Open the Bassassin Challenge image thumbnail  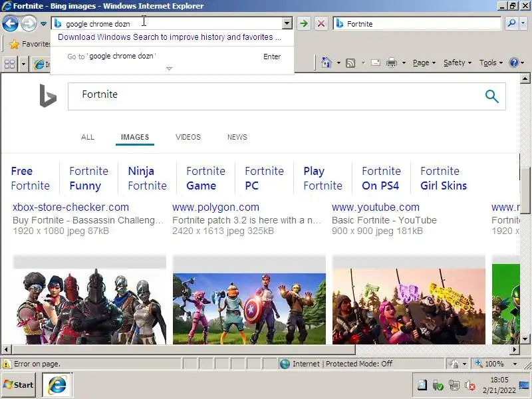[90, 306]
